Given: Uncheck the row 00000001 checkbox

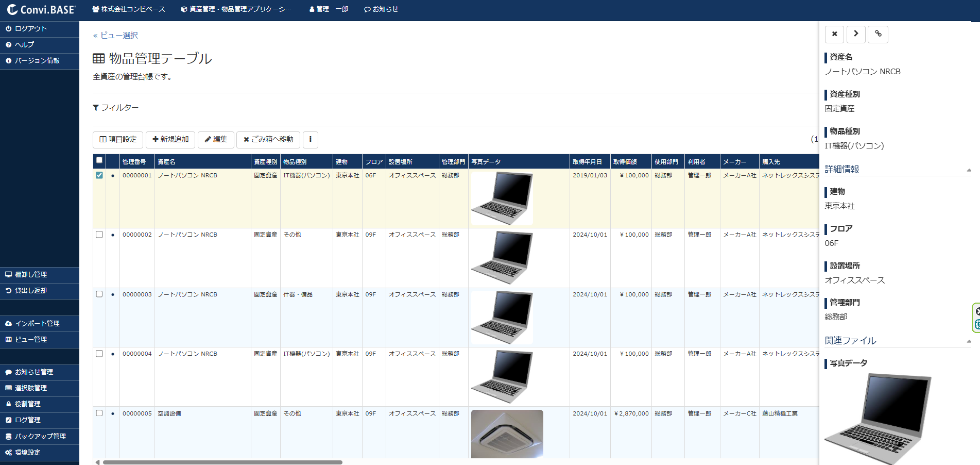Looking at the screenshot, I should tap(99, 175).
